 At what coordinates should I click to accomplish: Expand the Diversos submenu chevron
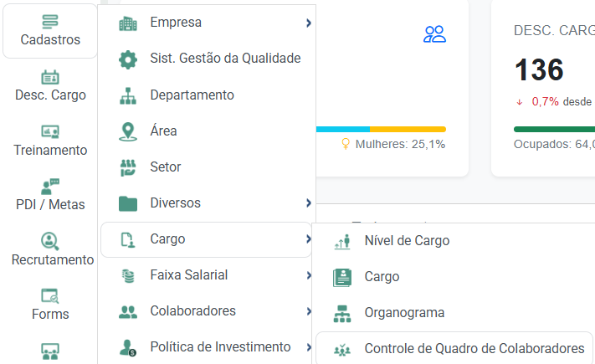[309, 203]
